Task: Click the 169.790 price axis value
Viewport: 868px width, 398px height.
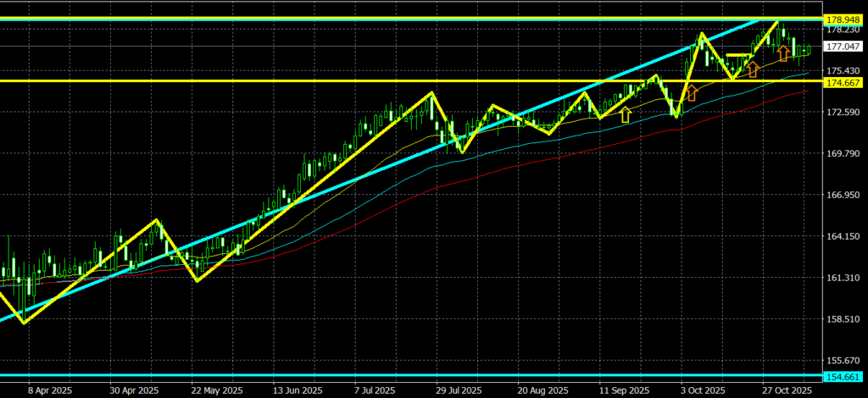Action: pos(843,153)
